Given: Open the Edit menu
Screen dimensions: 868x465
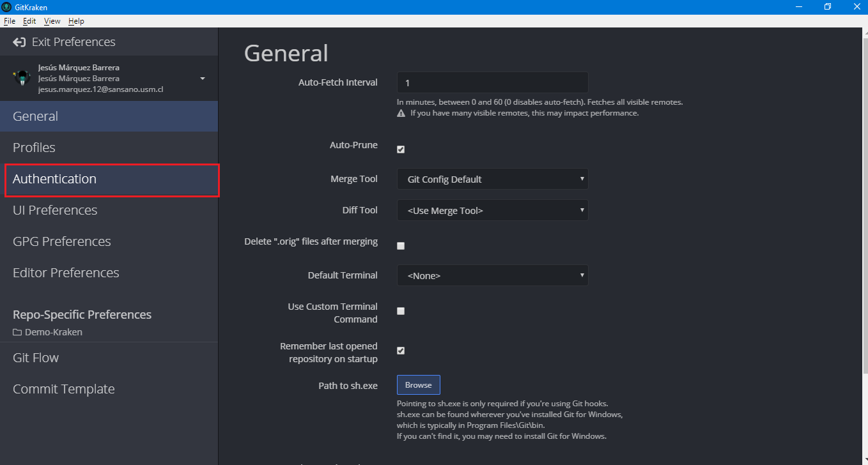Looking at the screenshot, I should (x=29, y=21).
